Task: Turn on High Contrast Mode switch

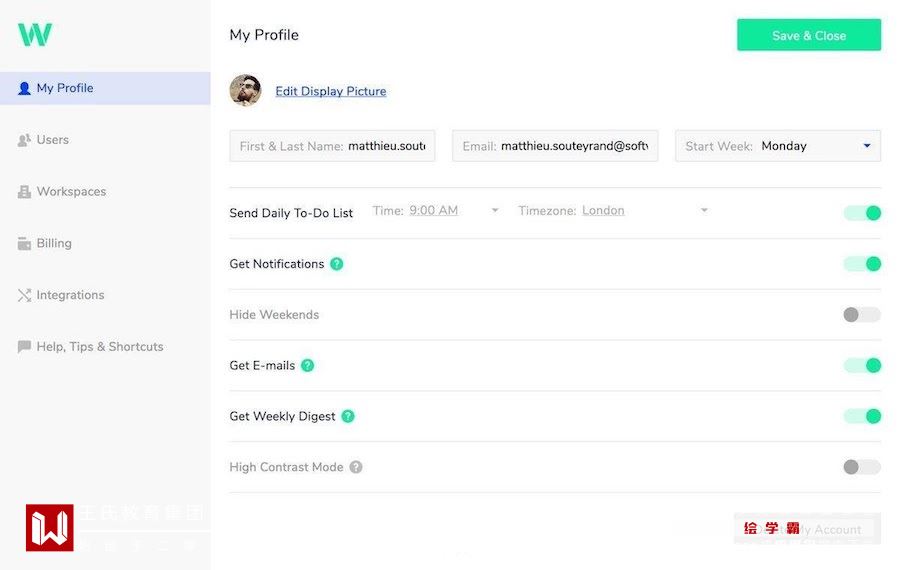Action: click(862, 467)
